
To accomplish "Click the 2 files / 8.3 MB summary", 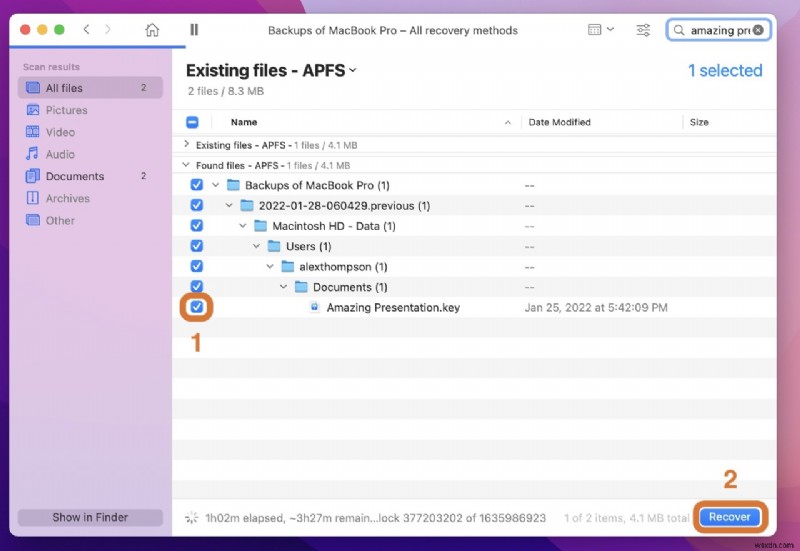I will 226,91.
